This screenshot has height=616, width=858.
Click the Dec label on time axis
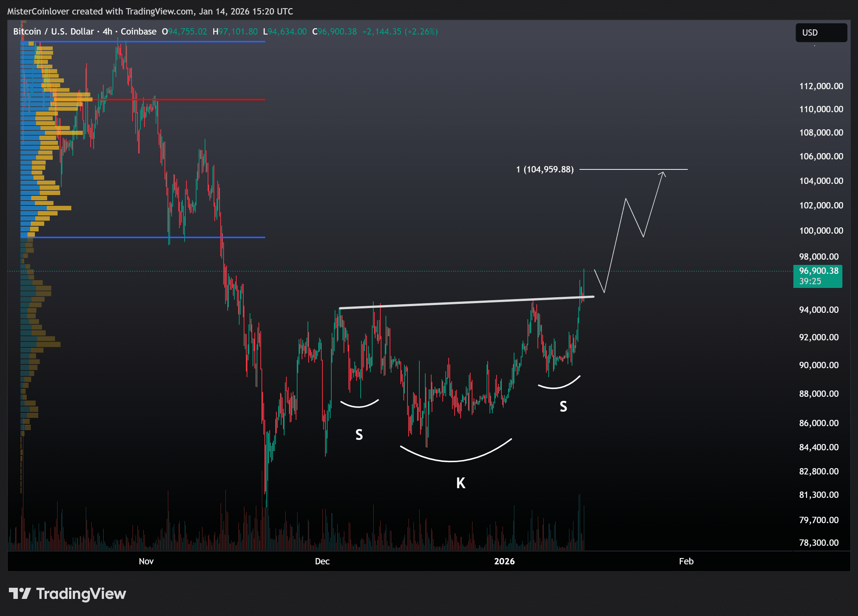pos(322,561)
